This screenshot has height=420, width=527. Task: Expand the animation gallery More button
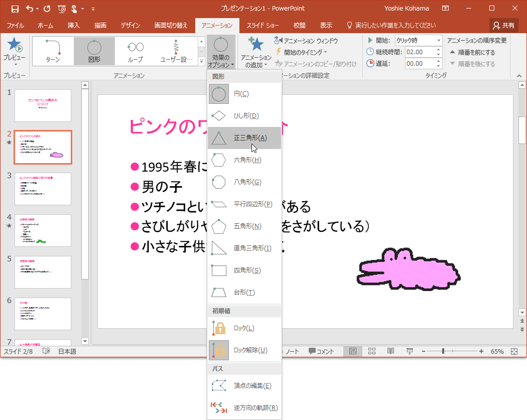click(202, 61)
